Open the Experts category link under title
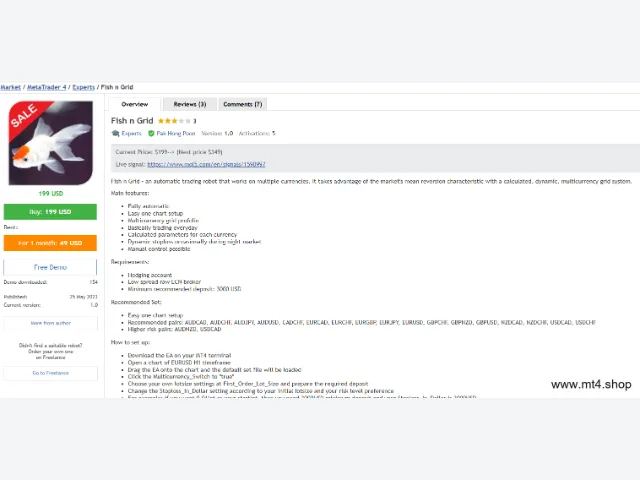The height and width of the screenshot is (480, 640). 131,133
